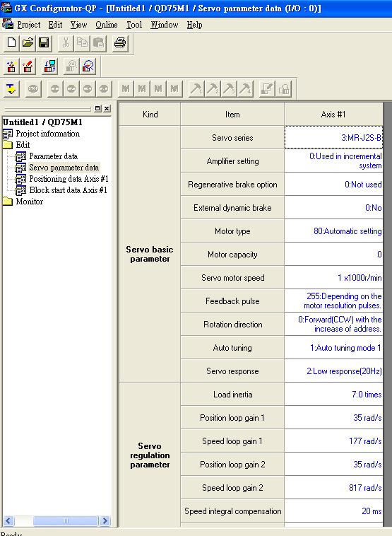
Task: Close the project tree panel with X button
Action: (x=107, y=108)
